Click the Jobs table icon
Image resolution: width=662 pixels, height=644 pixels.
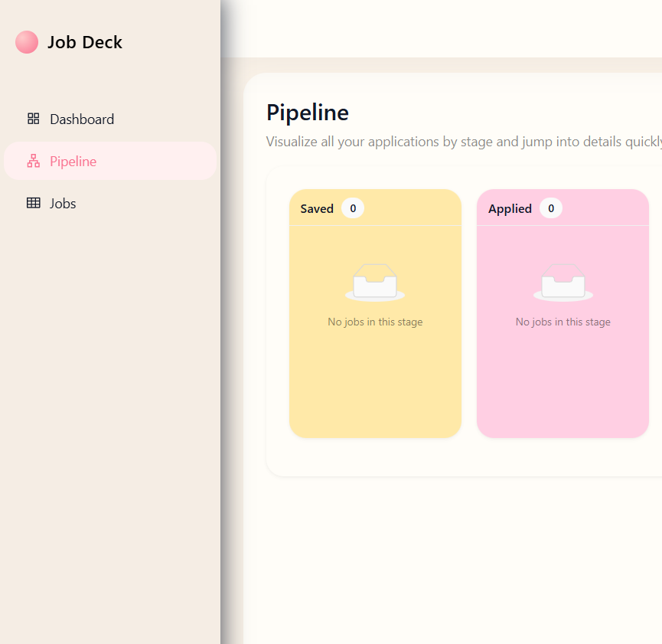point(33,203)
